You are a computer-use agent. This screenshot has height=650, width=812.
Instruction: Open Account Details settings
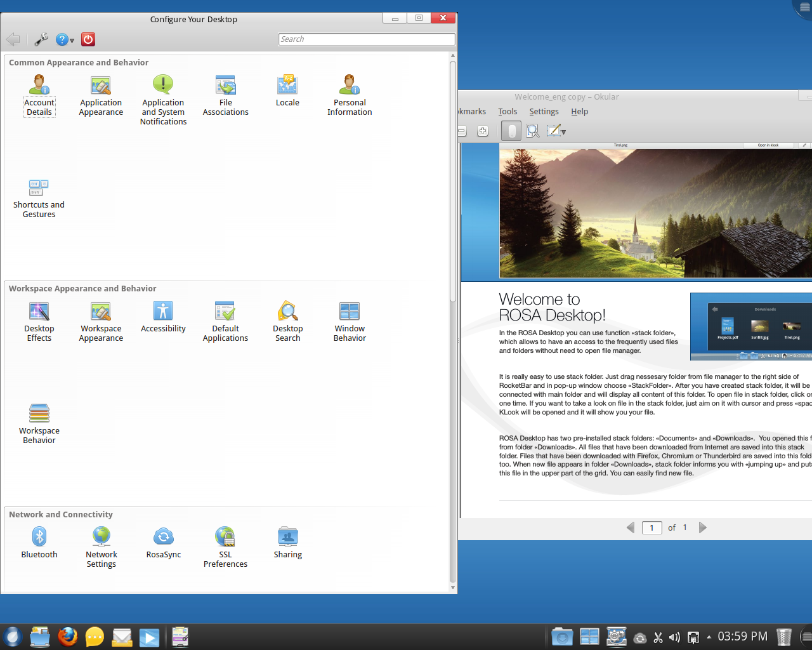(x=39, y=95)
